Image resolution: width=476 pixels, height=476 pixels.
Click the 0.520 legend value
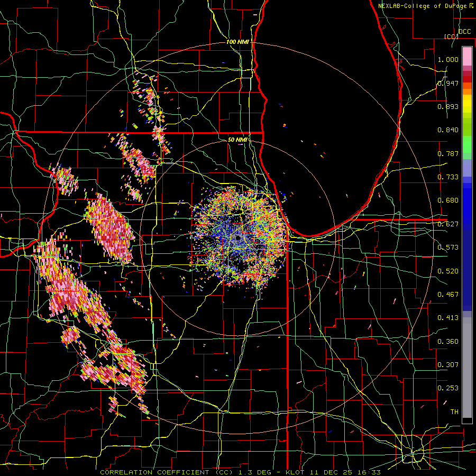448,271
